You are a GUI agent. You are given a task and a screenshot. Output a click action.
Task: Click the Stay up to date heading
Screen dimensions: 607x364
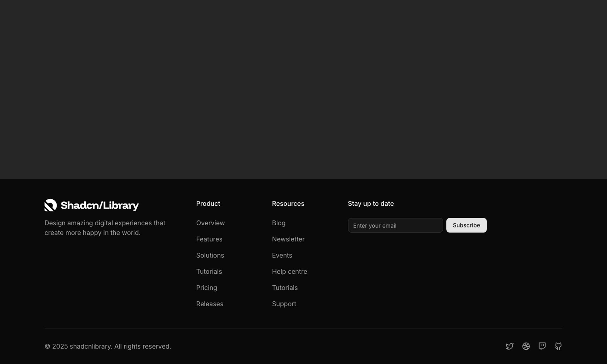point(371,203)
